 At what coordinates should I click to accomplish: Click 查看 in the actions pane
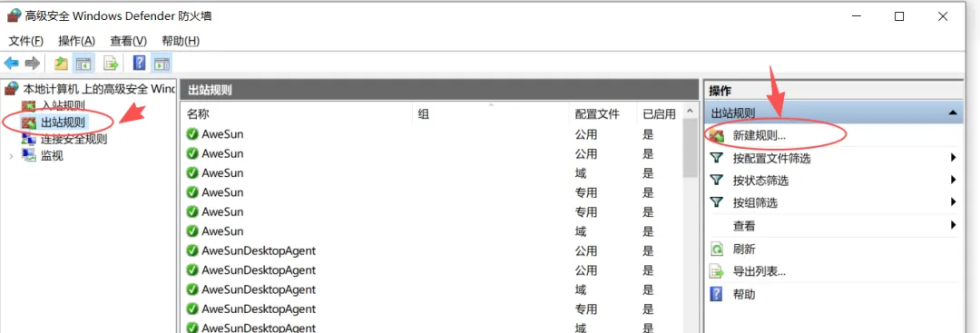click(744, 226)
